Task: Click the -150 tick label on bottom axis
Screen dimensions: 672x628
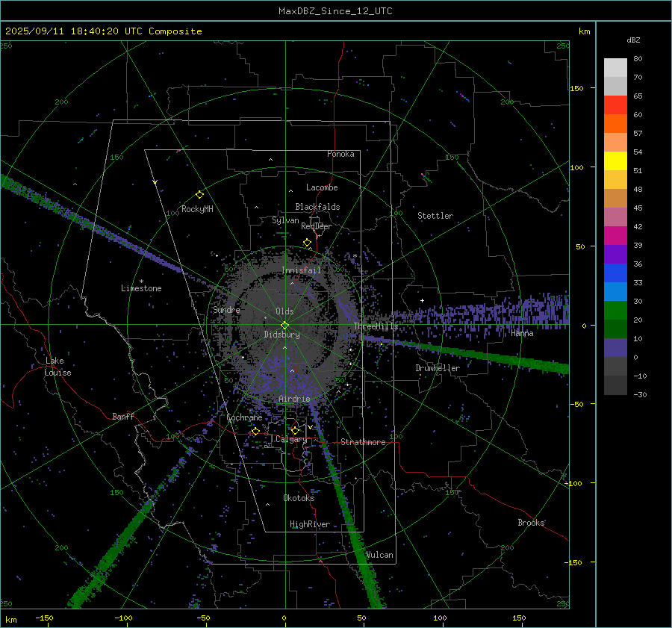Action: (44, 618)
